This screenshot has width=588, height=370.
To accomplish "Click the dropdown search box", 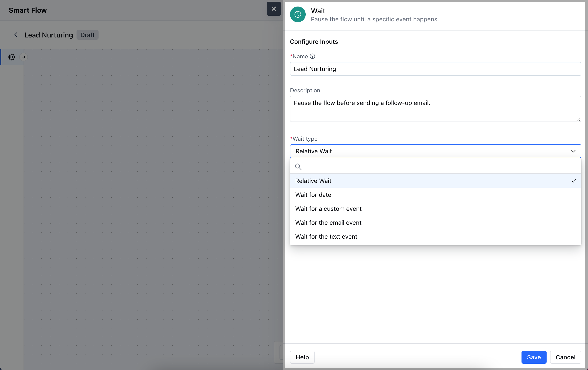I will pos(435,167).
